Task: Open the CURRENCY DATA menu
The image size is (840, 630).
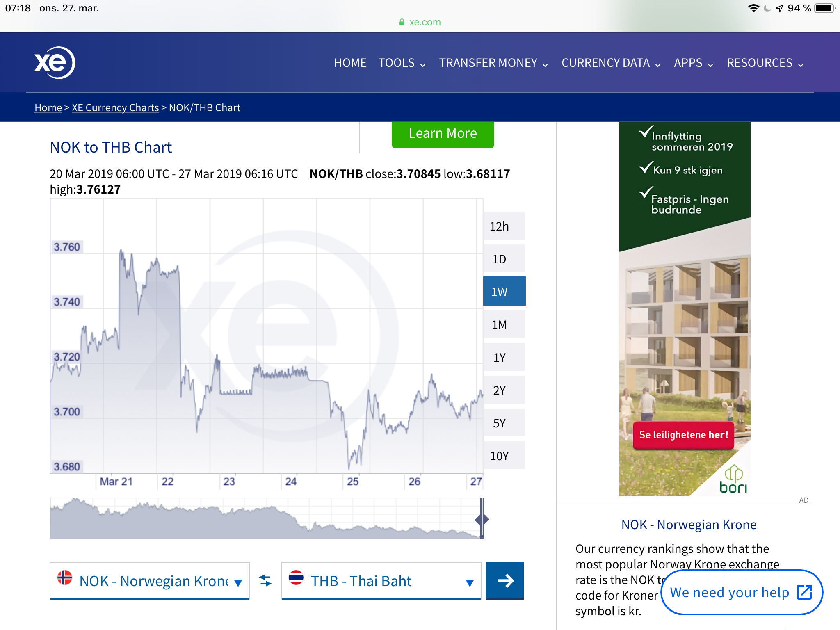Action: [611, 63]
